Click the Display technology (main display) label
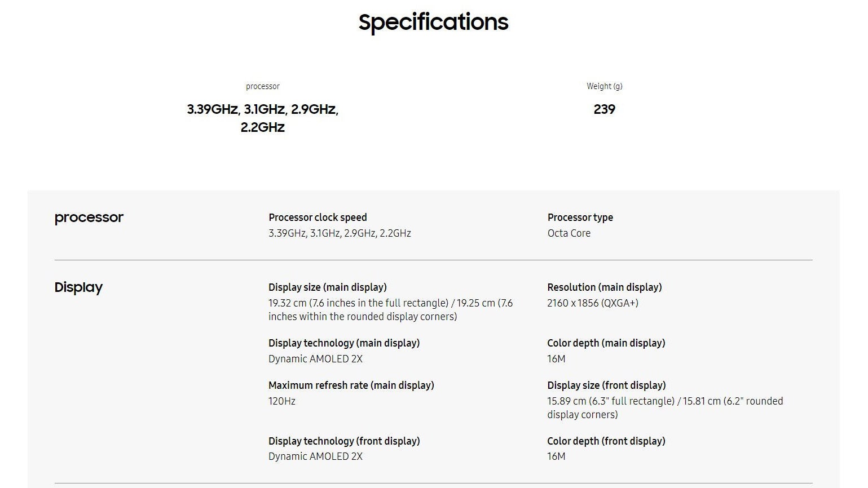Viewport: 868px width, 488px height. [x=343, y=343]
